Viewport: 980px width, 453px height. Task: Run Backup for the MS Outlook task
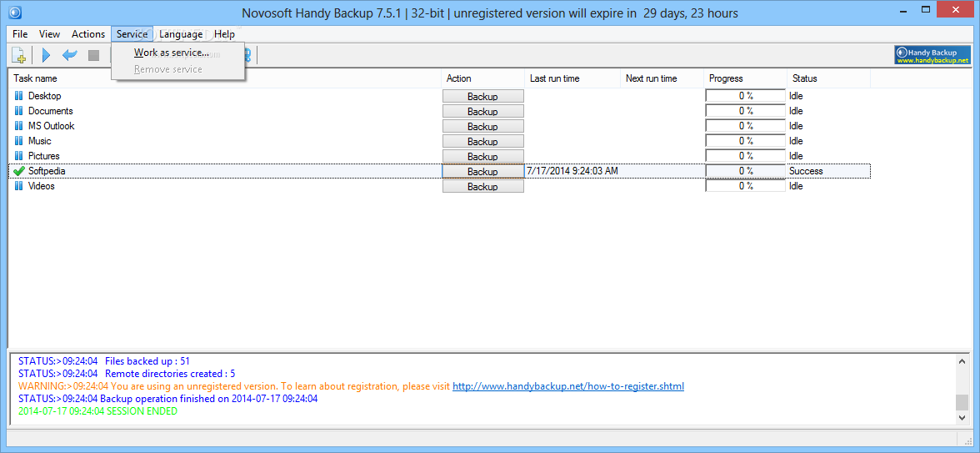click(482, 127)
